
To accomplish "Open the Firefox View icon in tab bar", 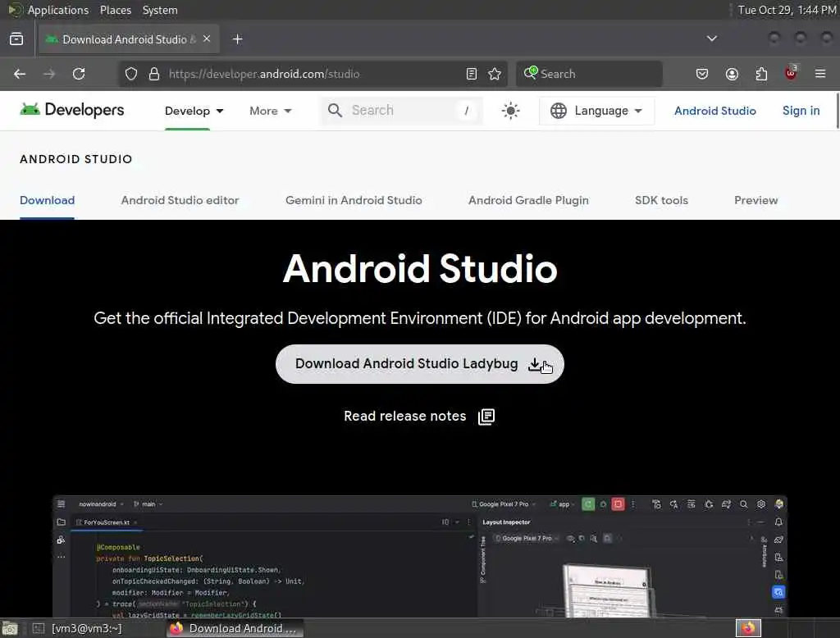I will tap(16, 39).
